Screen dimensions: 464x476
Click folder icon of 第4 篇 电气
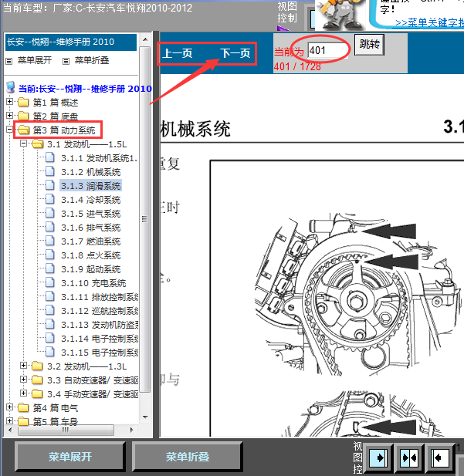pos(23,407)
